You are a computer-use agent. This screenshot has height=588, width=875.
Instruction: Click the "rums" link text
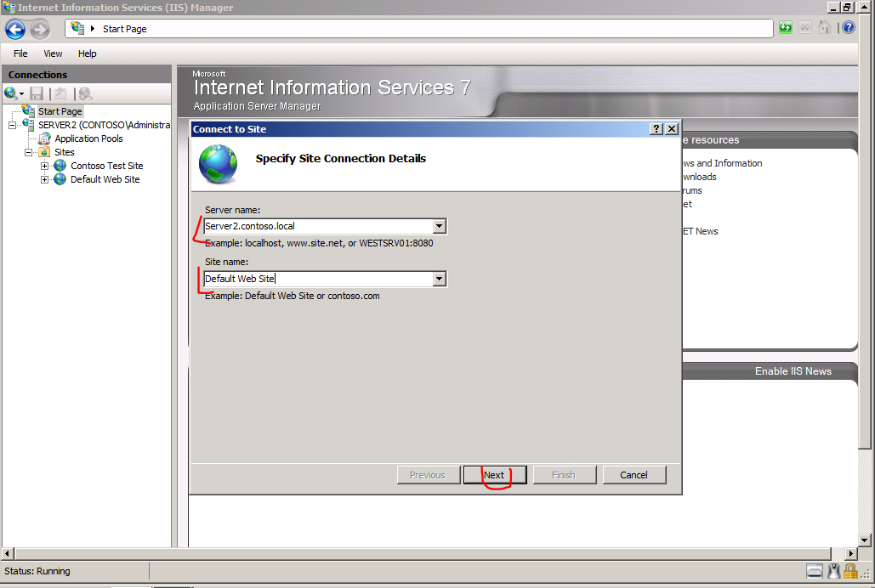[x=692, y=190]
